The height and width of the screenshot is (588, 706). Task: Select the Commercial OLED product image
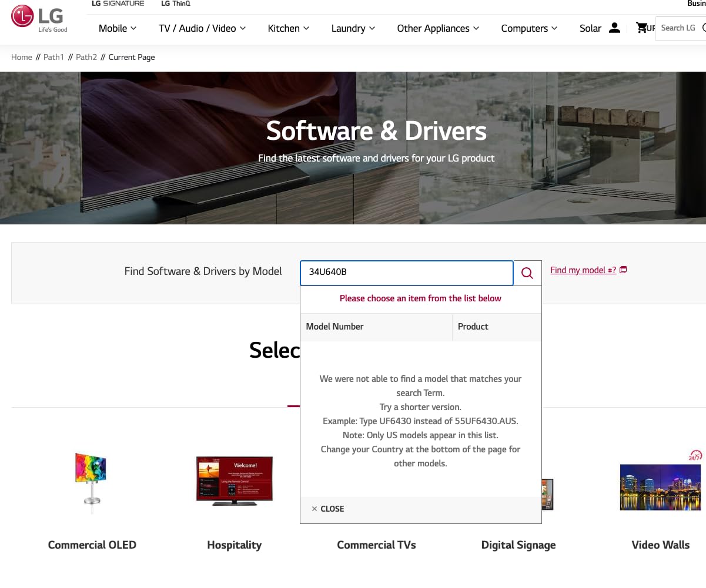91,483
